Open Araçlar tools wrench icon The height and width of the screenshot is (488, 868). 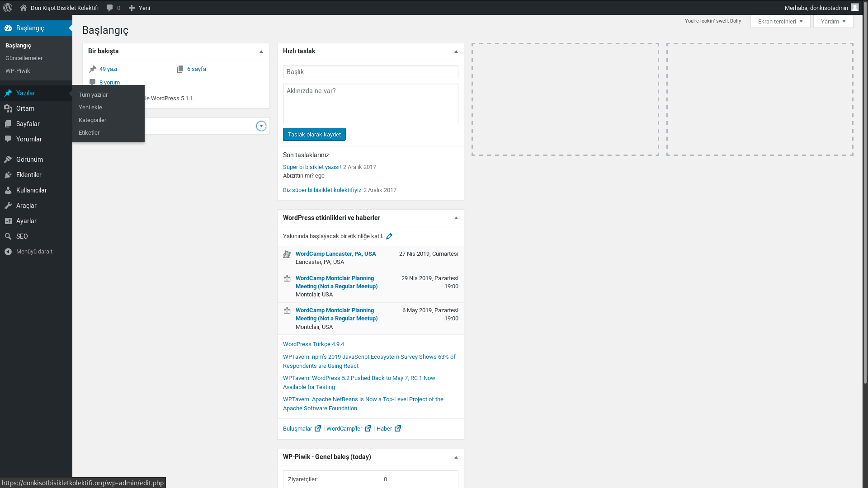click(x=9, y=205)
